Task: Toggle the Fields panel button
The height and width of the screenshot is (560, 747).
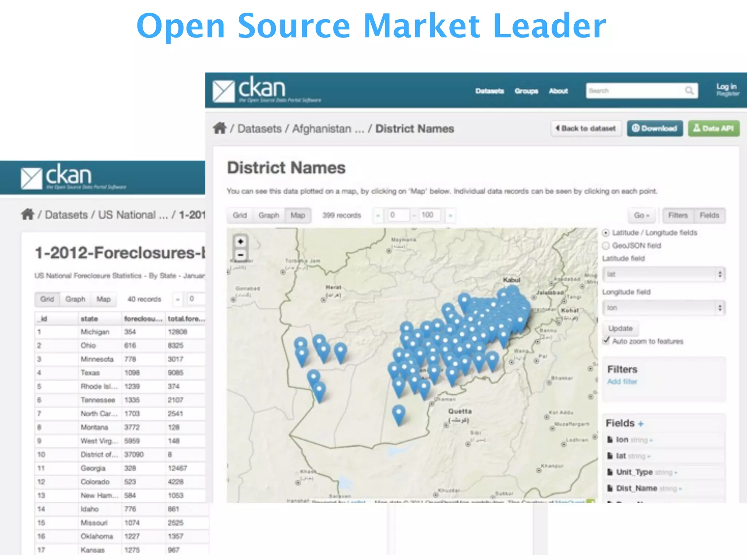Action: click(x=709, y=215)
